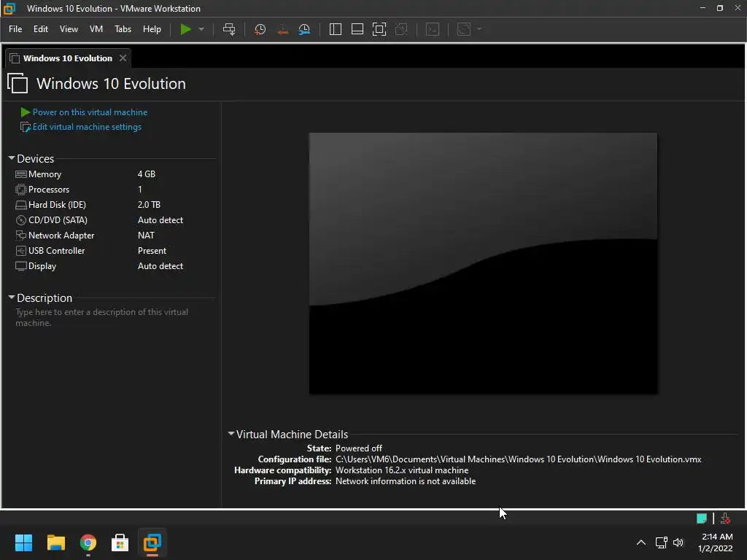
Task: Click the revert to snapshot icon
Action: [282, 29]
